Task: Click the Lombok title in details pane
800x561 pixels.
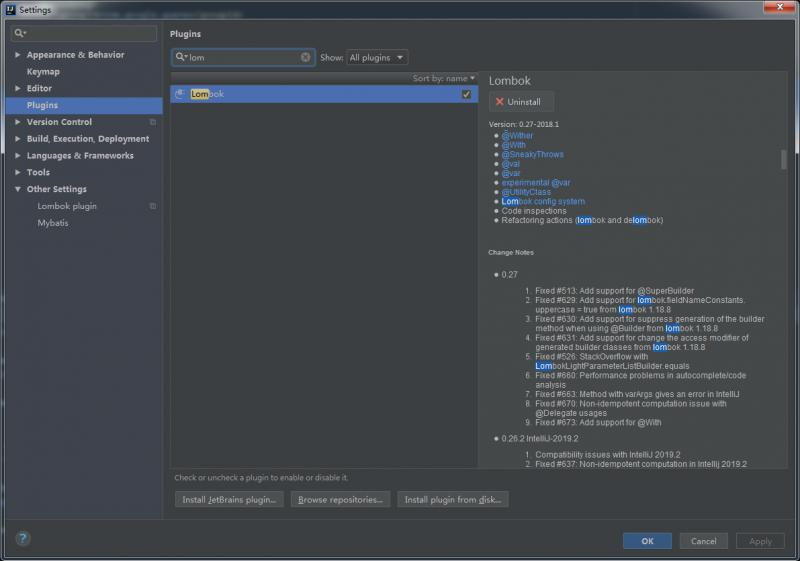Action: (x=510, y=81)
